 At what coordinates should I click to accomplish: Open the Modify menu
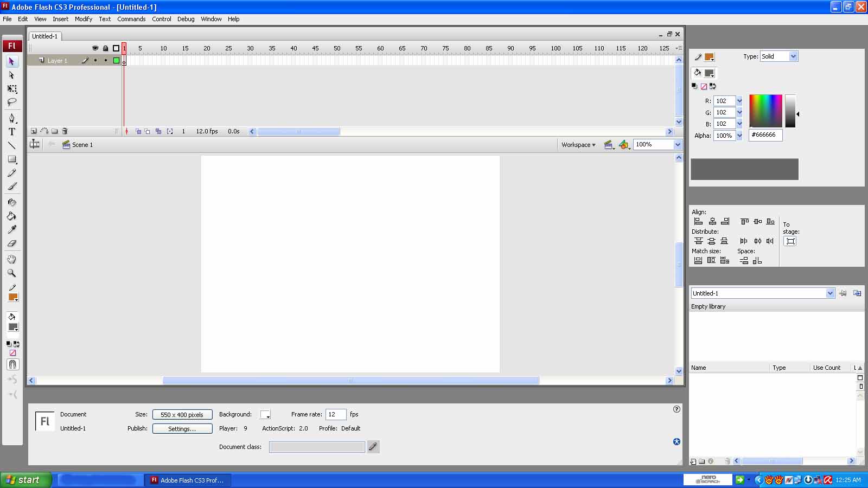[84, 19]
